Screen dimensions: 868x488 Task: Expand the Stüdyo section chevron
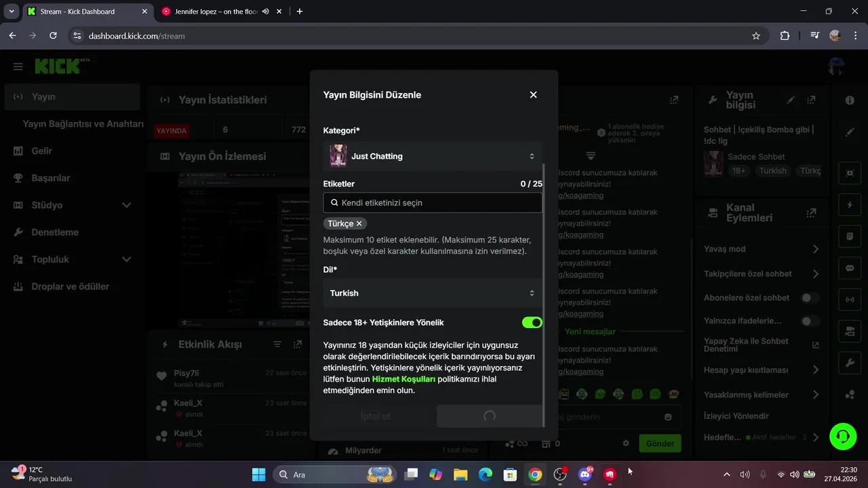click(x=126, y=205)
